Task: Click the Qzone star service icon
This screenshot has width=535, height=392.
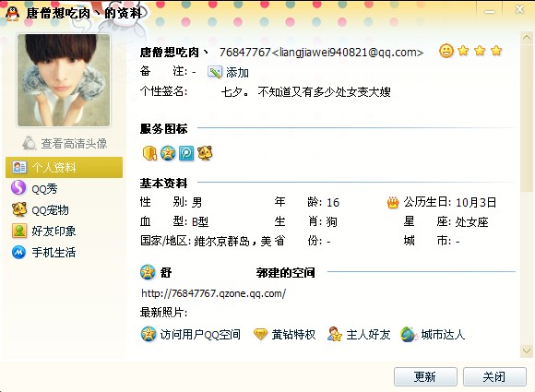Action: 168,153
